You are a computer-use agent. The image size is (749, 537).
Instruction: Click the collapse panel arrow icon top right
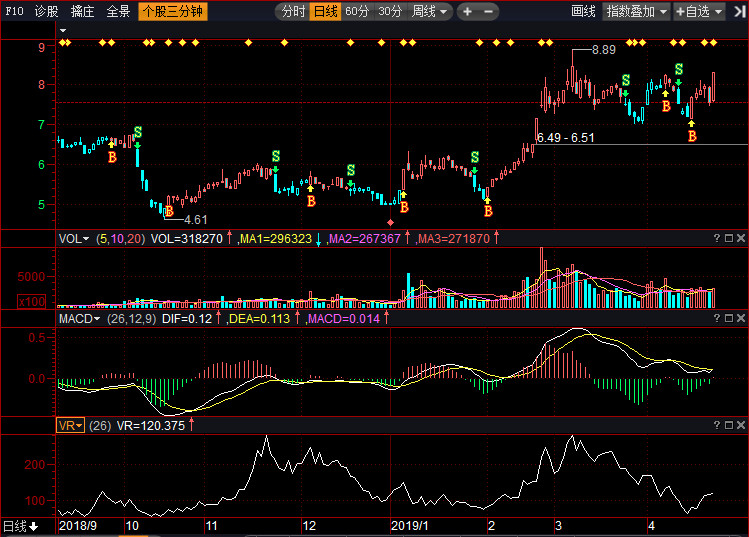pos(739,11)
